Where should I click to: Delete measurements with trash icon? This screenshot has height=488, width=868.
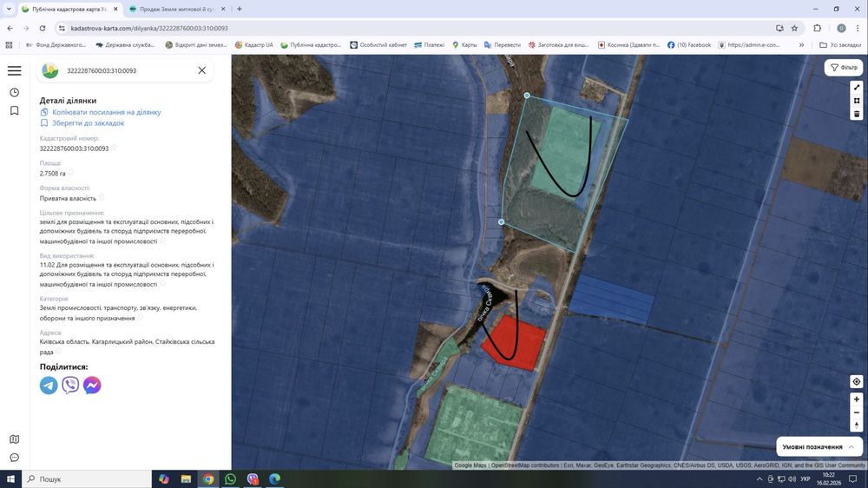(x=857, y=114)
